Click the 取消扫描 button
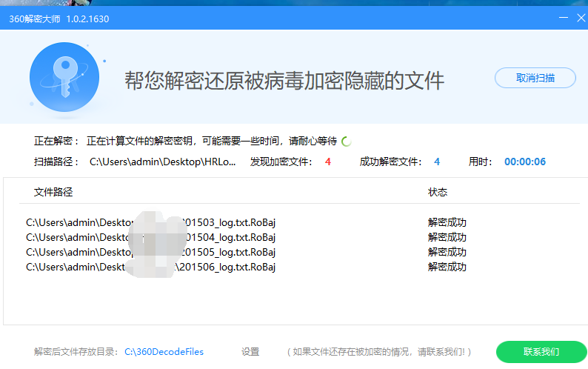This screenshot has height=369, width=588. (x=535, y=78)
